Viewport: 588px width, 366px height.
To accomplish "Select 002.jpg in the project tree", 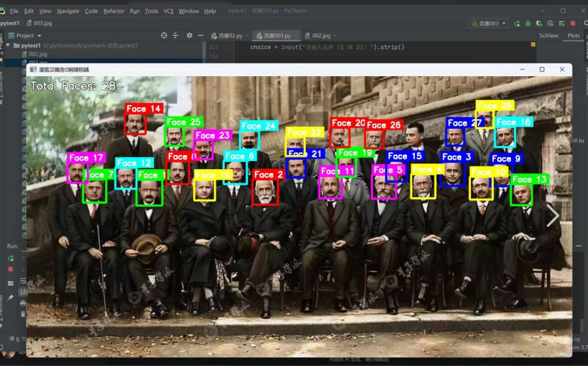I will coord(34,54).
